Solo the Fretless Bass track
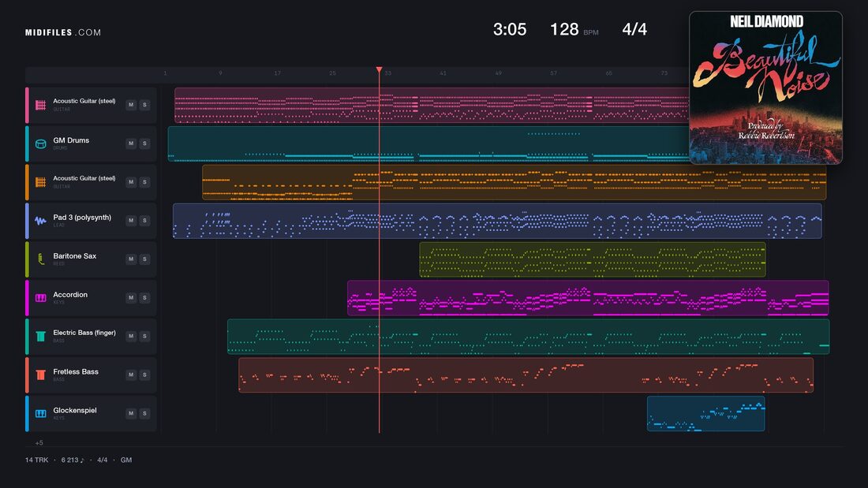The image size is (868, 488). click(144, 374)
